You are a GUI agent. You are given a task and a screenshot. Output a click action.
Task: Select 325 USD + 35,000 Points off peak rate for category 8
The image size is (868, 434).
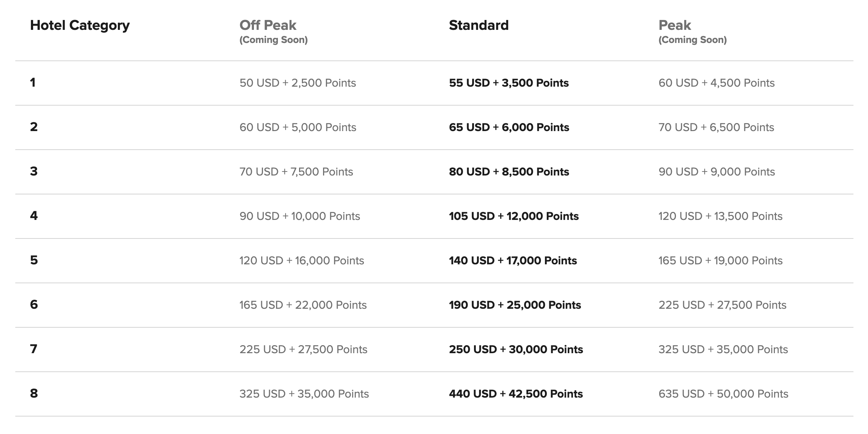(x=304, y=394)
